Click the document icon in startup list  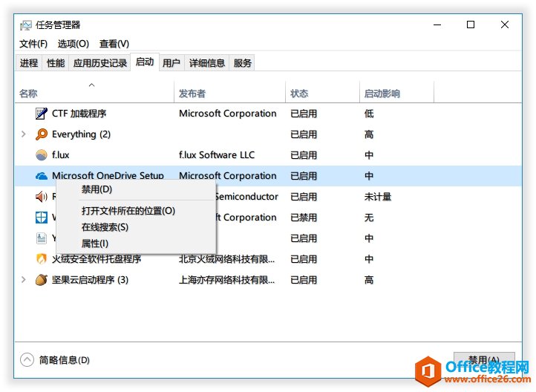pyautogui.click(x=42, y=238)
